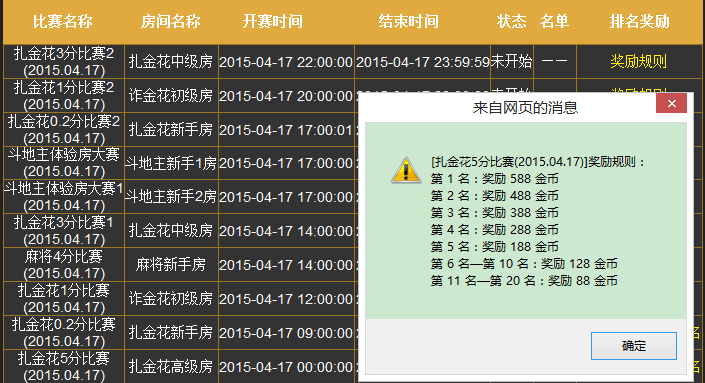The image size is (705, 383).
Task: Click the 第 1 名：奖励 588 金币 line
Action: point(495,179)
